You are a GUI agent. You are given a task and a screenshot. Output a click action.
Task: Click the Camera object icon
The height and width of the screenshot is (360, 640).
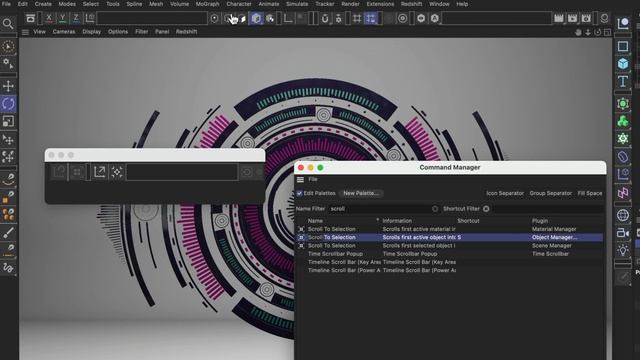point(623,233)
